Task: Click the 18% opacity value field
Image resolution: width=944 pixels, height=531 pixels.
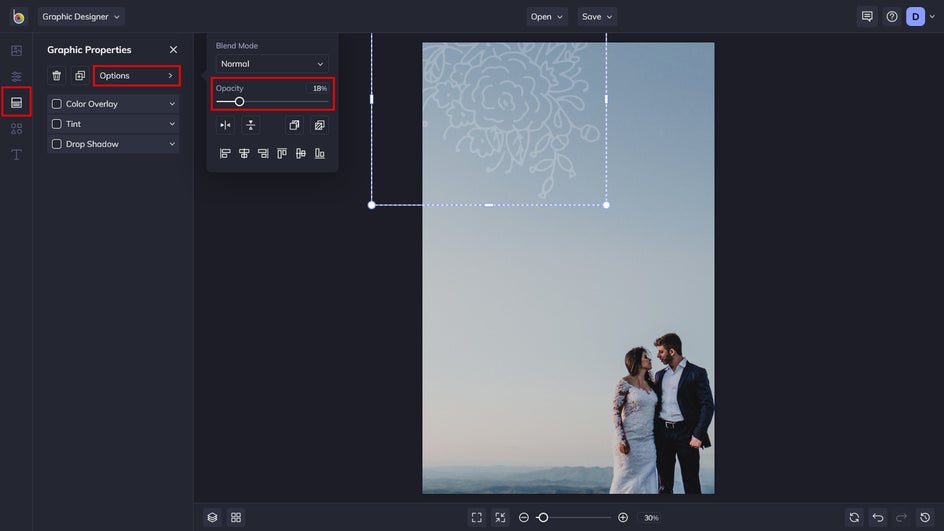Action: click(319, 88)
